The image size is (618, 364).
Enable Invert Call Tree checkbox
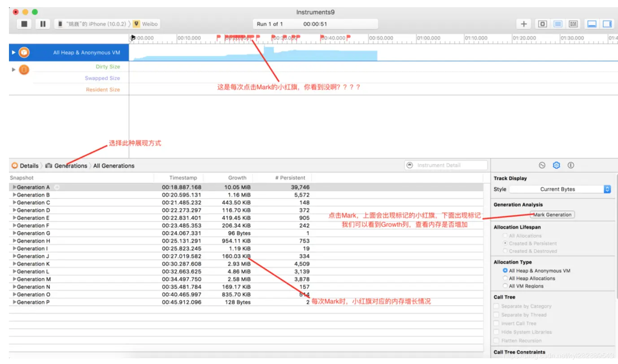pos(496,323)
